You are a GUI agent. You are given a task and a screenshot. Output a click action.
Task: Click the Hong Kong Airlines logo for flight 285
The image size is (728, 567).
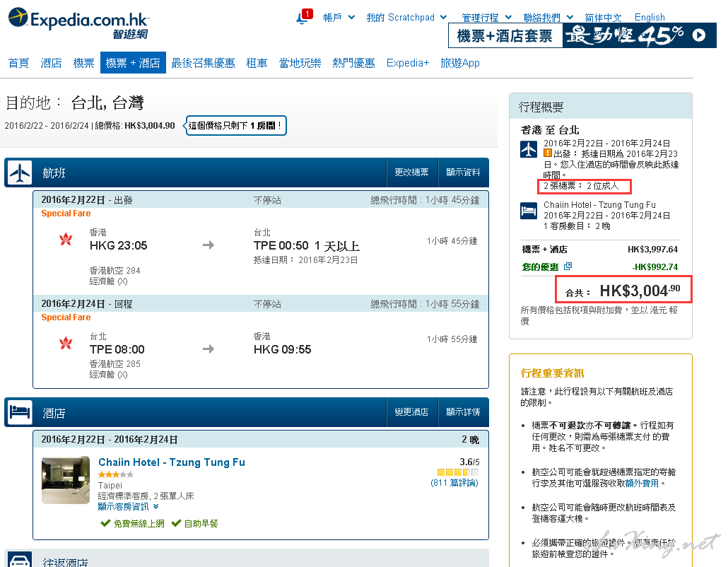click(66, 343)
